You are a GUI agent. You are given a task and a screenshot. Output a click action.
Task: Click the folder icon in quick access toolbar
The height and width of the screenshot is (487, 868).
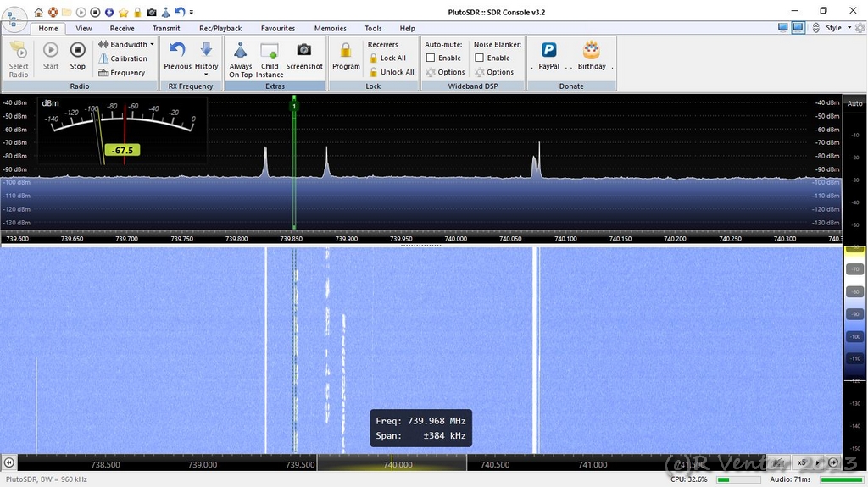pyautogui.click(x=66, y=12)
